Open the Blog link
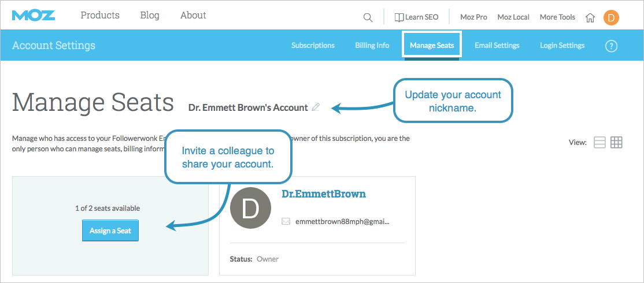Viewport: 644px width, 283px height. (150, 16)
